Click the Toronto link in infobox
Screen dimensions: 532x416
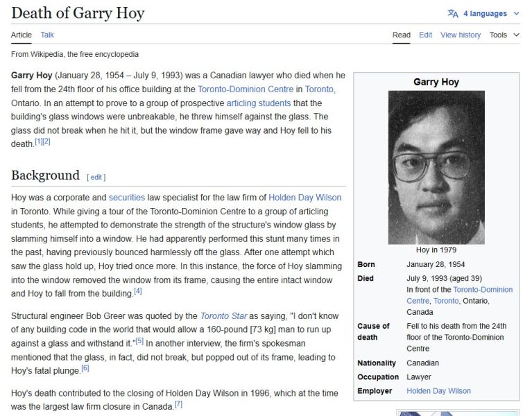(x=446, y=301)
